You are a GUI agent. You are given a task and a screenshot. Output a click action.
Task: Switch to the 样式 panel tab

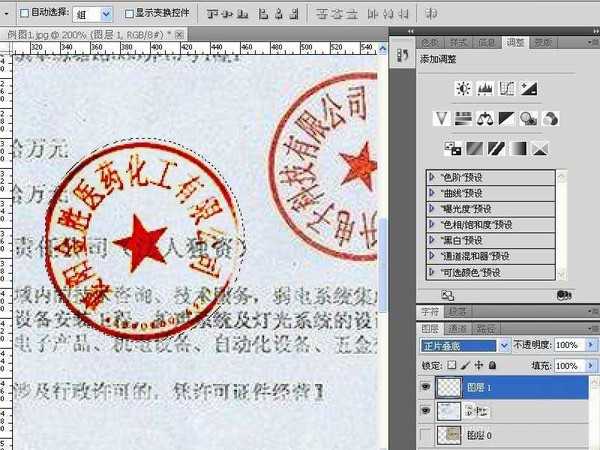[459, 43]
